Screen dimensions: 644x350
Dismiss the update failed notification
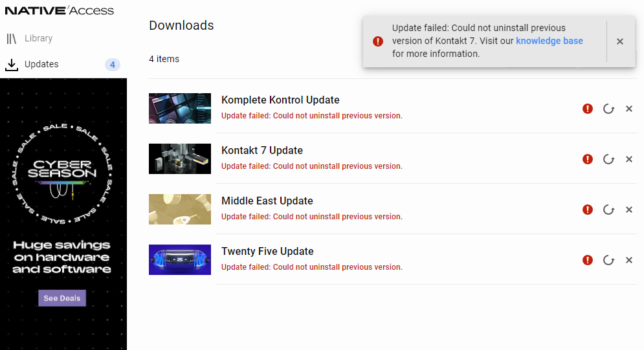(620, 41)
